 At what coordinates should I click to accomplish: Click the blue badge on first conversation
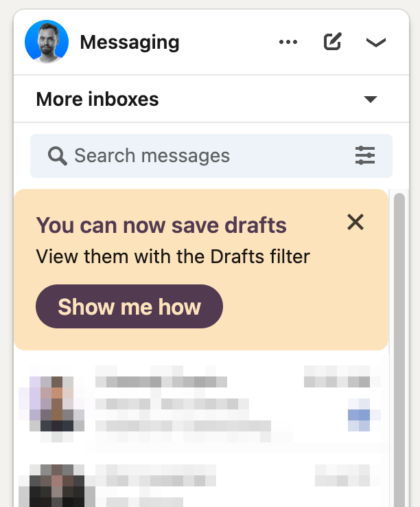click(358, 415)
